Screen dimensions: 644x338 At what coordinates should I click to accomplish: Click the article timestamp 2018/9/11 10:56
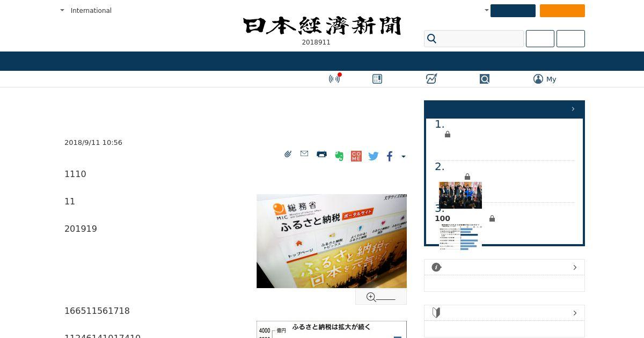pos(93,143)
